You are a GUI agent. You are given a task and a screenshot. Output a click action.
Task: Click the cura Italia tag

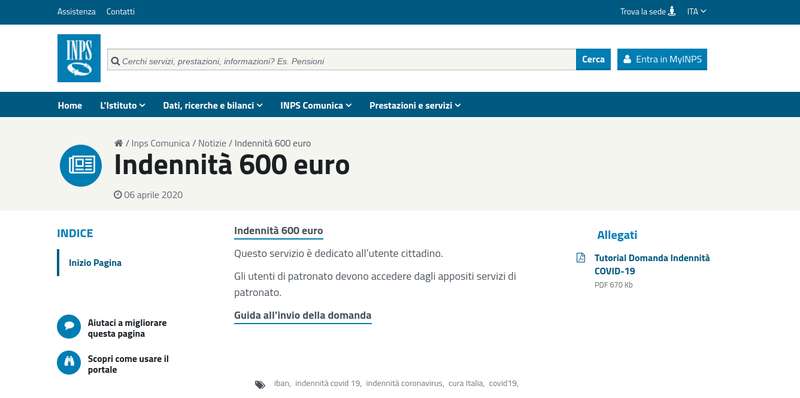click(466, 383)
